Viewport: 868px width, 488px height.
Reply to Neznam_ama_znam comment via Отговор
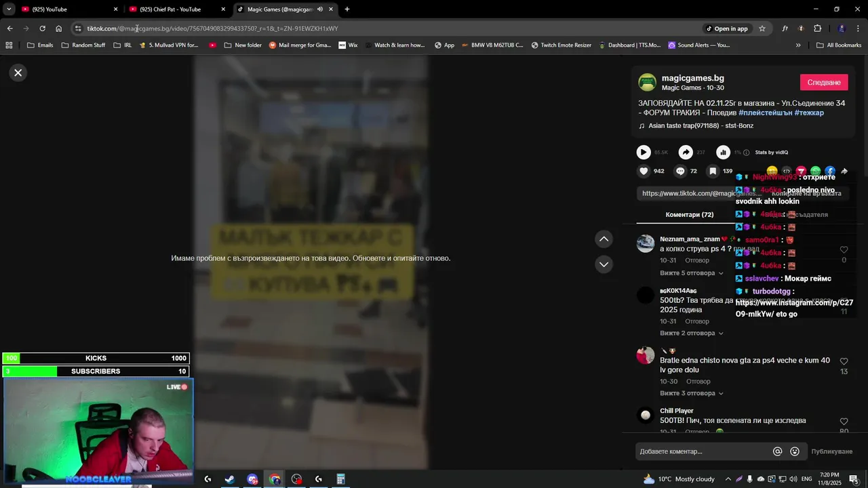[x=697, y=260]
